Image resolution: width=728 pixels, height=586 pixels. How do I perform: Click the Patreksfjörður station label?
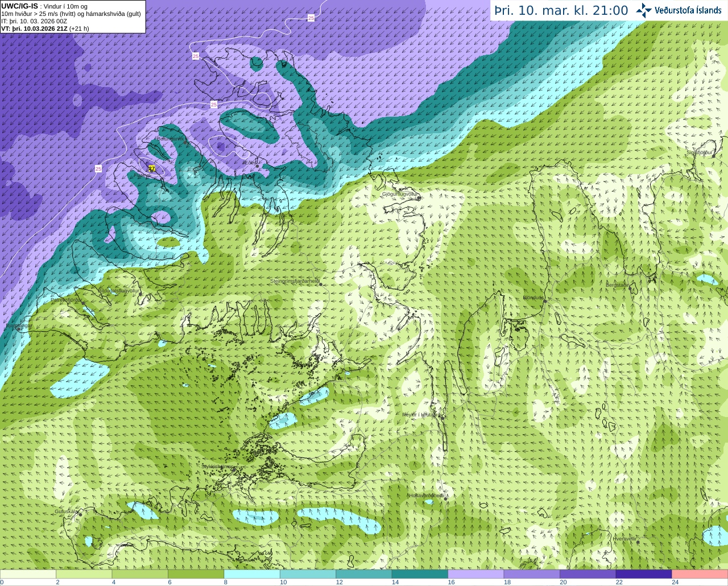tap(66, 299)
